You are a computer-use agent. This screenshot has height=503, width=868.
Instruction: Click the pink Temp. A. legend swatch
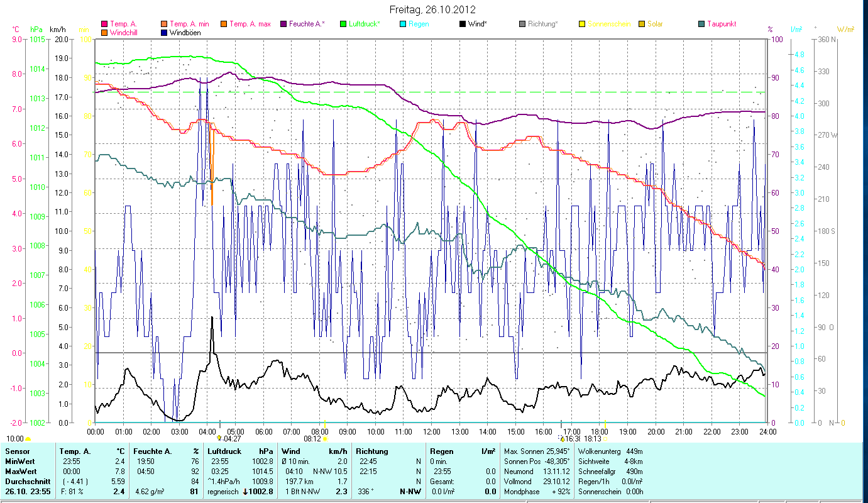click(x=104, y=25)
